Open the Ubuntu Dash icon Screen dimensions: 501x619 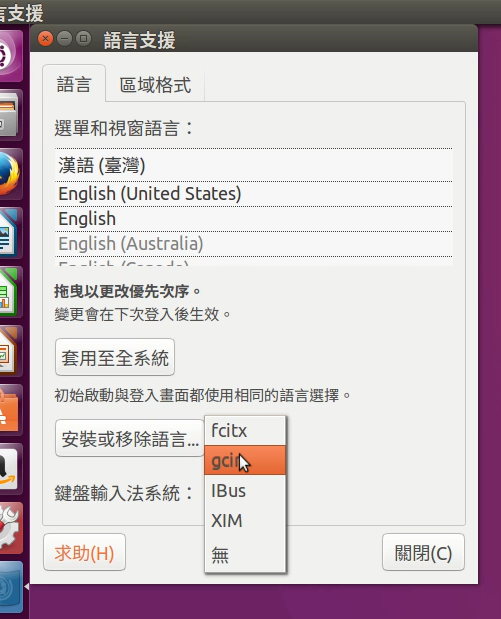click(9, 56)
